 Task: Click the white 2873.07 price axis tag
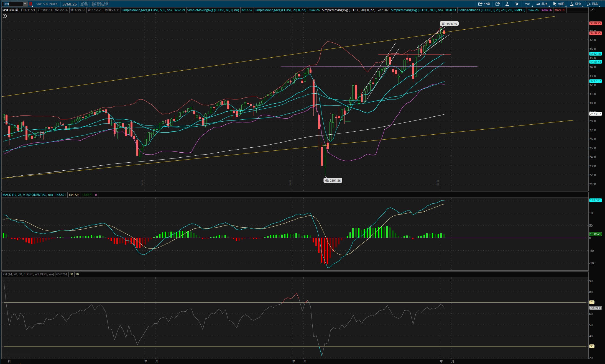[x=595, y=114]
